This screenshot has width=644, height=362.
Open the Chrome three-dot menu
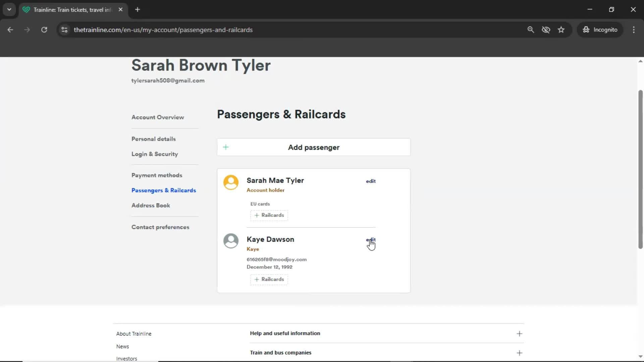pos(634,29)
